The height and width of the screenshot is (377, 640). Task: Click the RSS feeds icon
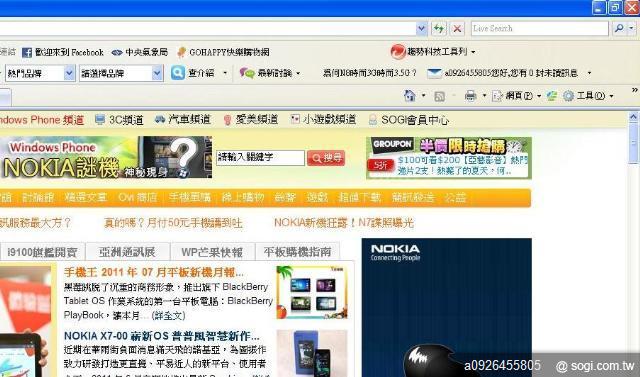(439, 96)
